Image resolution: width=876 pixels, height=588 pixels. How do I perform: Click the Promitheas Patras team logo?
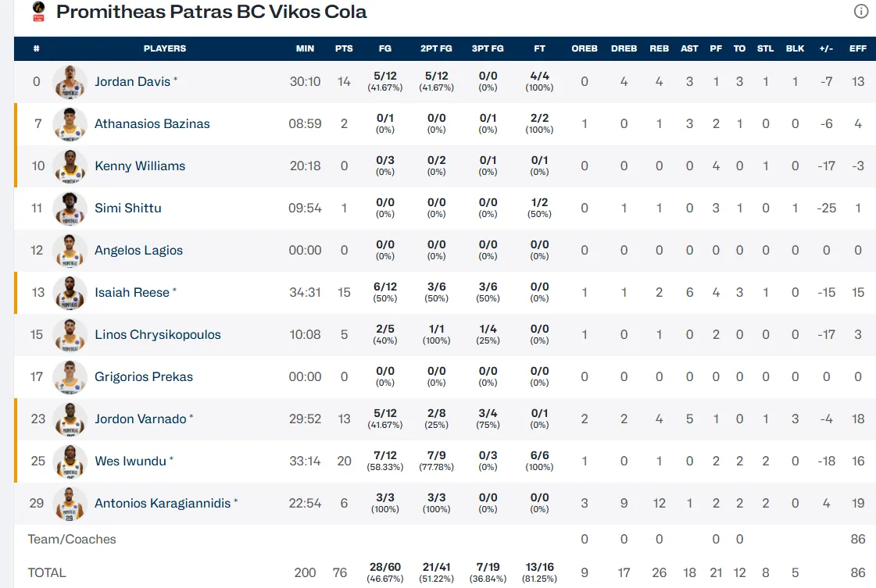(38, 12)
